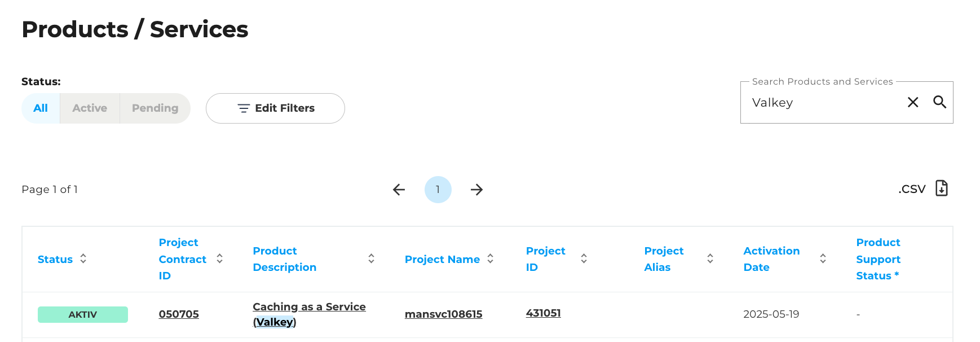
Task: Select page number 1
Action: tap(438, 190)
